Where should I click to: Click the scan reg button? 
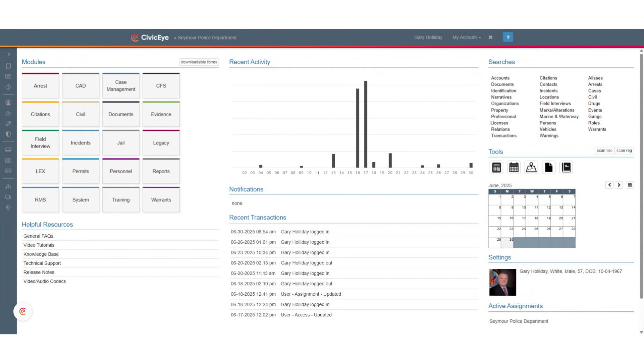click(624, 151)
